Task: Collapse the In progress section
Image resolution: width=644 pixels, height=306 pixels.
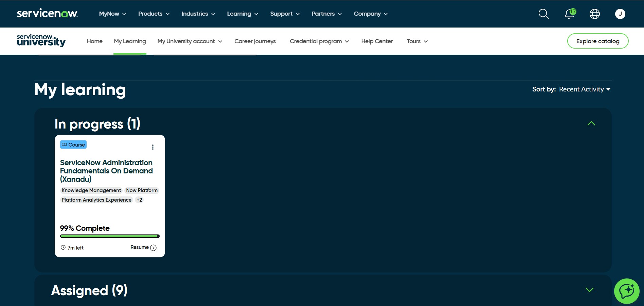Action: click(591, 123)
